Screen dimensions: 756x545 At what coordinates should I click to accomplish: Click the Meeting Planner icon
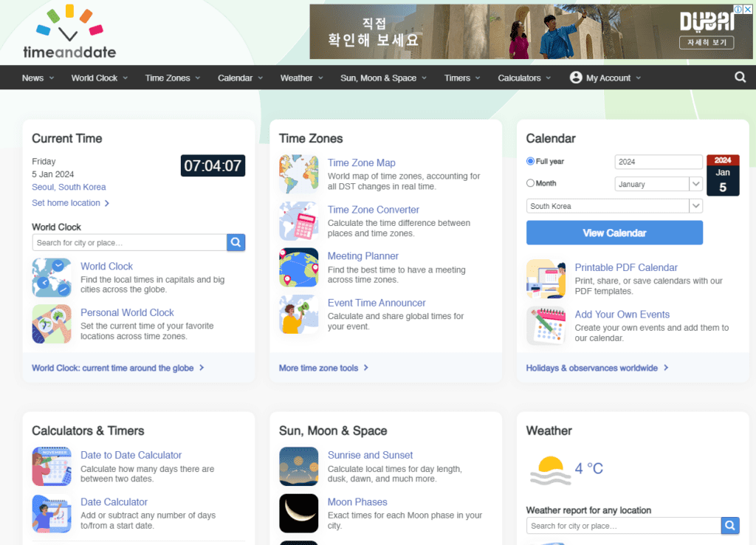coord(298,267)
